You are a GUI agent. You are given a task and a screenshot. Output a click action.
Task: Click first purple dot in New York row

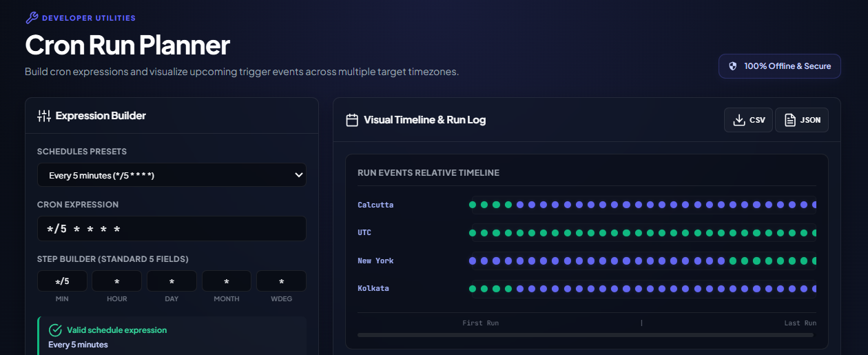tap(473, 261)
